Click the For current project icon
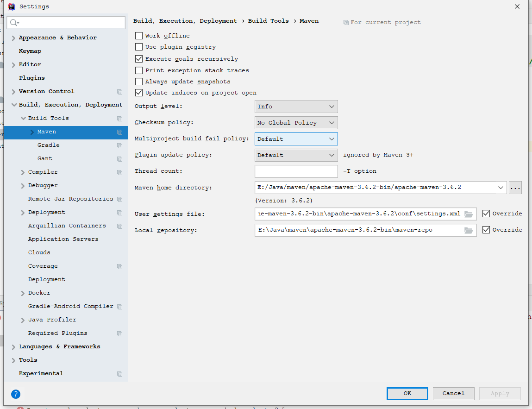 coord(346,22)
